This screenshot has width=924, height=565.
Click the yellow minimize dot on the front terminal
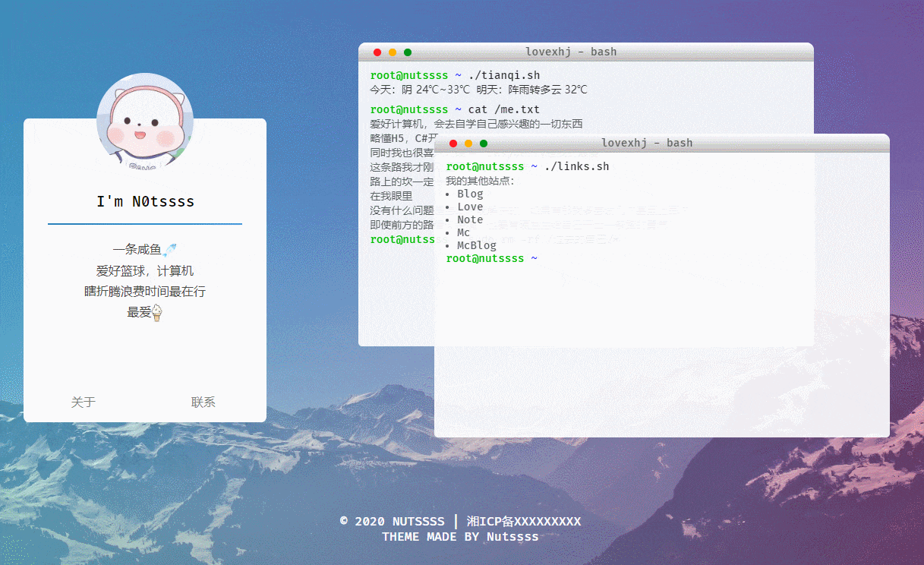(468, 143)
